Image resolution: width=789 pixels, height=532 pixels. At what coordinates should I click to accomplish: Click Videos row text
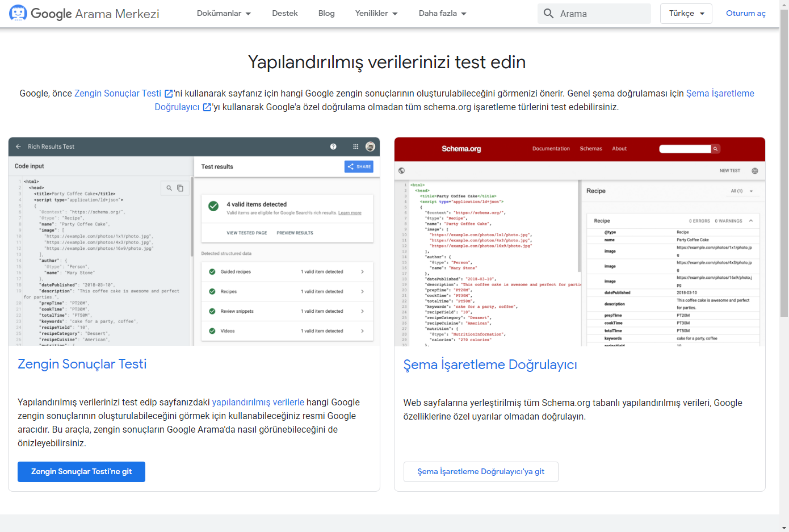point(228,331)
